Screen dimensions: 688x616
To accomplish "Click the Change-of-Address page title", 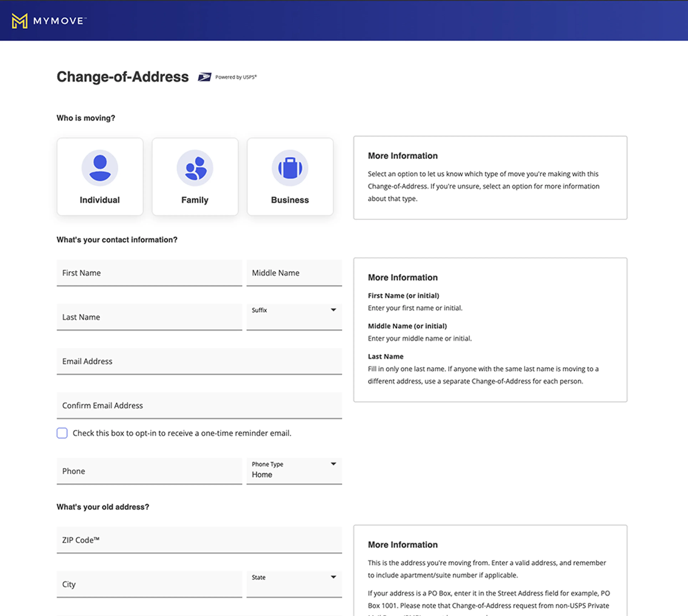I will click(x=123, y=77).
